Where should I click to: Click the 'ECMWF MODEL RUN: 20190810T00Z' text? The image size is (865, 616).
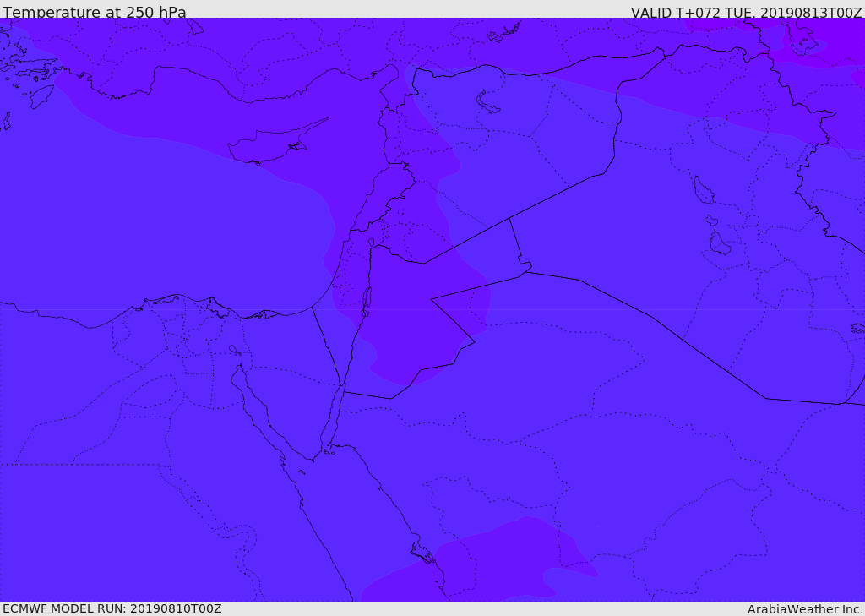tap(112, 608)
